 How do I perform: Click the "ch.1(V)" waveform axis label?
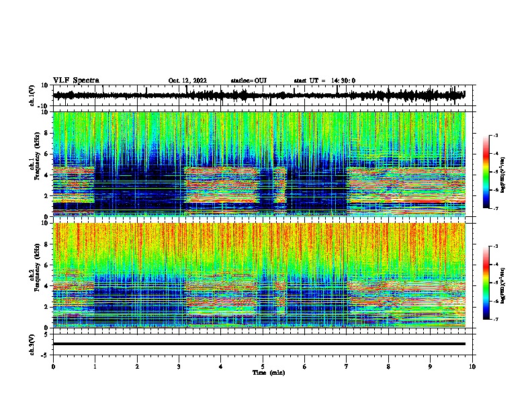click(32, 95)
